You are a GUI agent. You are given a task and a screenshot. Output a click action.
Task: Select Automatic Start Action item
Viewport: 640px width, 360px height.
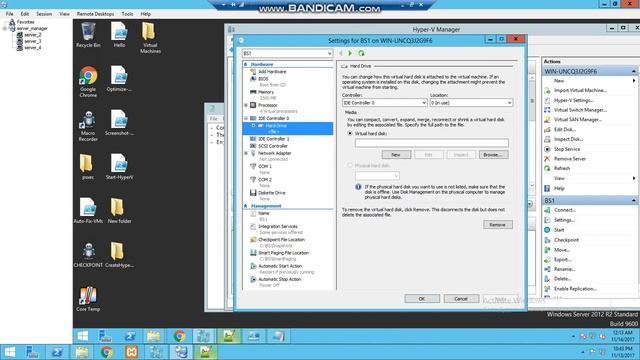tap(280, 266)
